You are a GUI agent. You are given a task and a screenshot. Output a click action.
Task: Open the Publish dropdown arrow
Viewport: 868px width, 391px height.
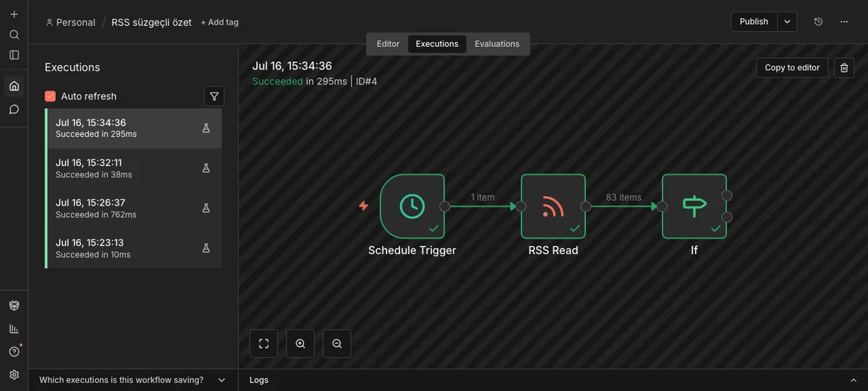pyautogui.click(x=787, y=22)
